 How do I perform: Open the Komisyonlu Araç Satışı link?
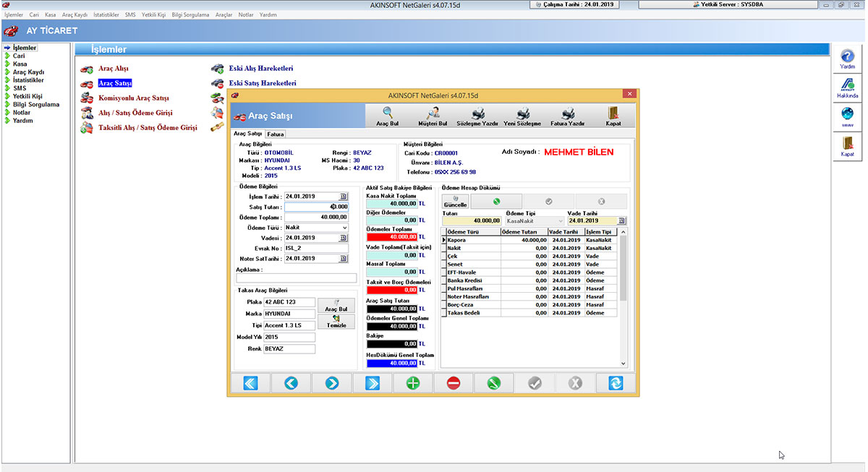(x=134, y=98)
